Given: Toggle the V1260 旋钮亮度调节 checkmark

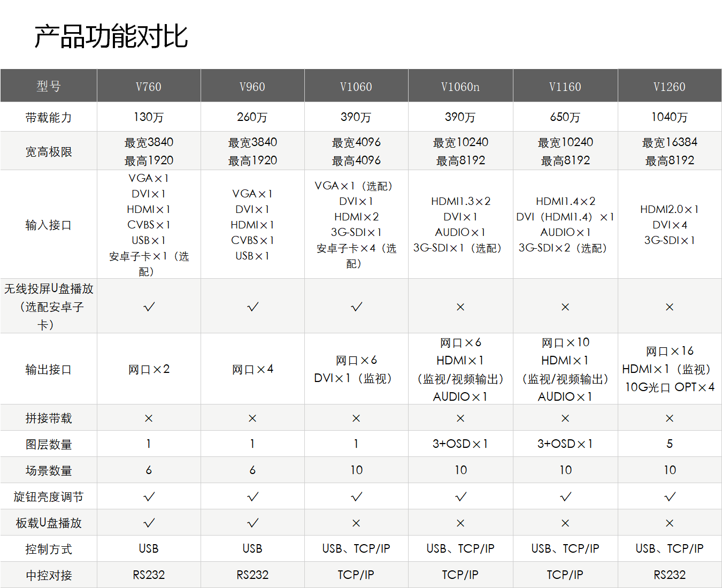Looking at the screenshot, I should tap(669, 496).
